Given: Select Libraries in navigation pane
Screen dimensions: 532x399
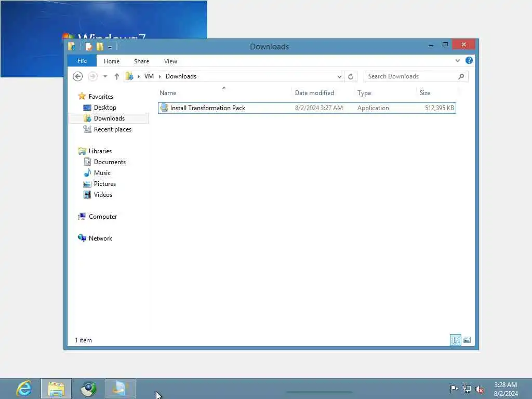Looking at the screenshot, I should (100, 151).
